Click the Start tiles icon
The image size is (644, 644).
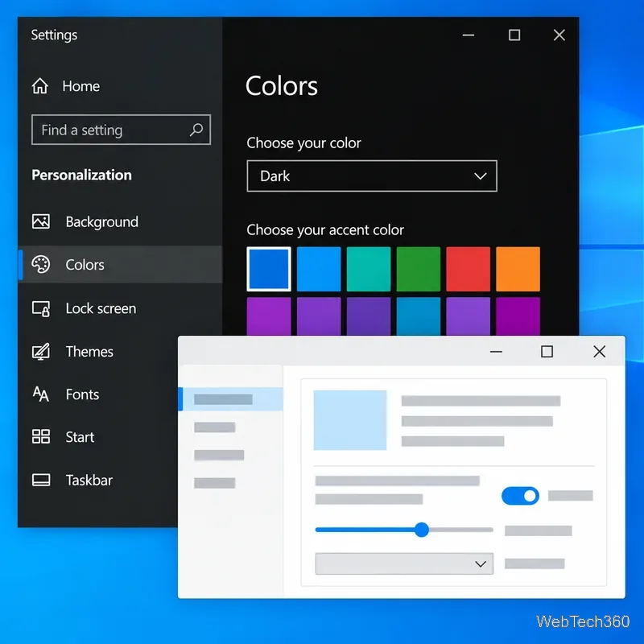point(41,436)
